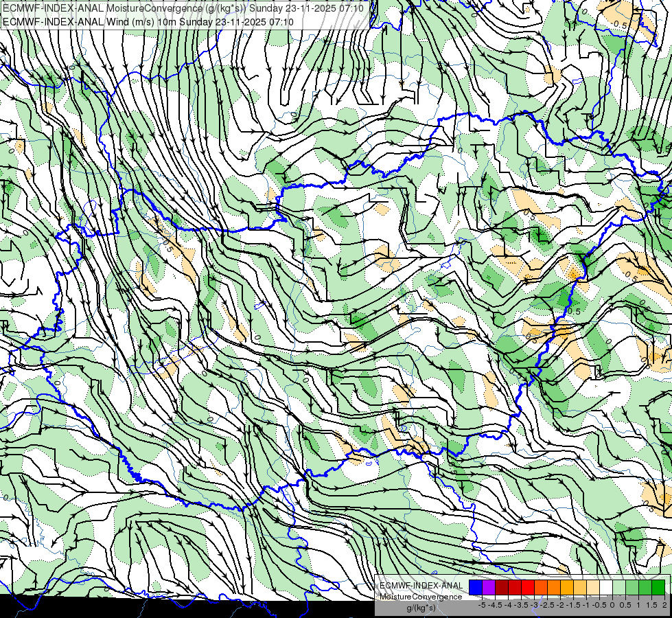This screenshot has width=672, height=618.
Task: Click the legend tick label 2
Action: (x=664, y=605)
